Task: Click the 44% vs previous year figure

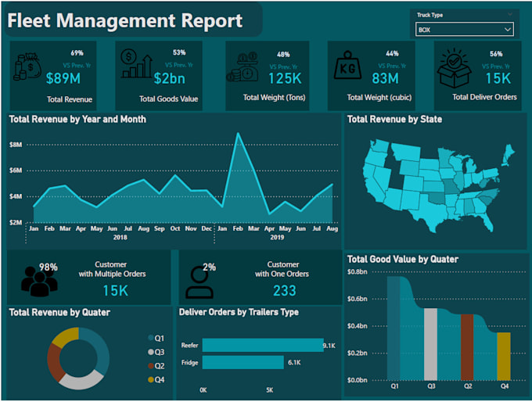Action: click(x=392, y=54)
